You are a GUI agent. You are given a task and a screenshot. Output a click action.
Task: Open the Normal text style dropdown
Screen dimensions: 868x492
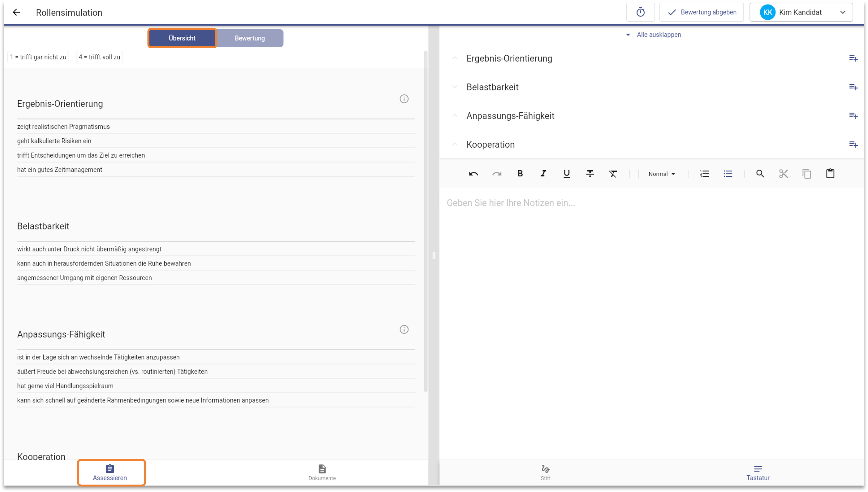click(x=661, y=174)
